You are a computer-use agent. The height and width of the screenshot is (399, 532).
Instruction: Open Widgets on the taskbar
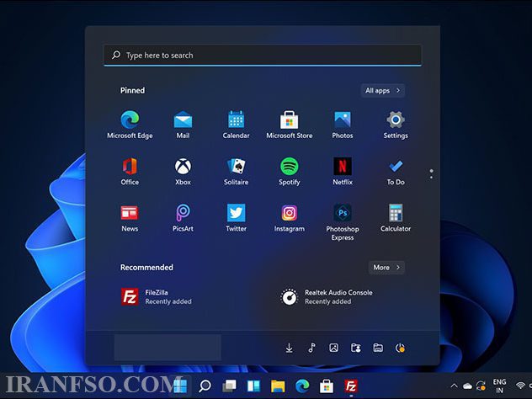pos(253,386)
